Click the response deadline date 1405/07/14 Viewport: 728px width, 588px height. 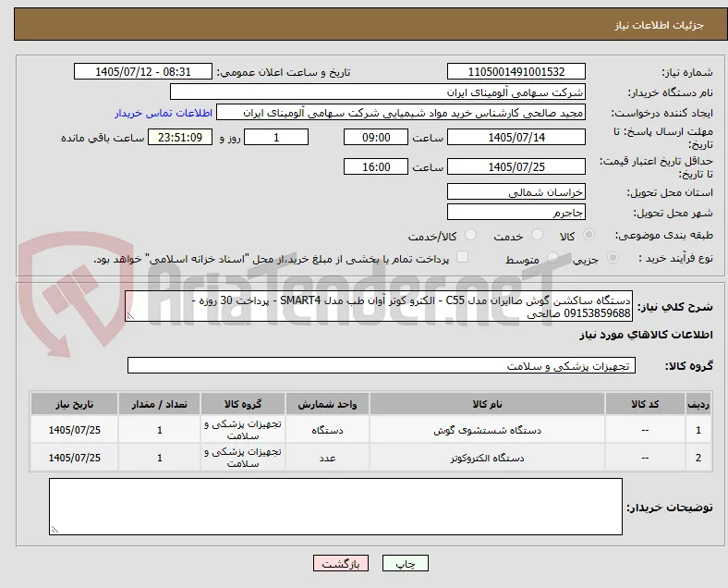click(516, 138)
